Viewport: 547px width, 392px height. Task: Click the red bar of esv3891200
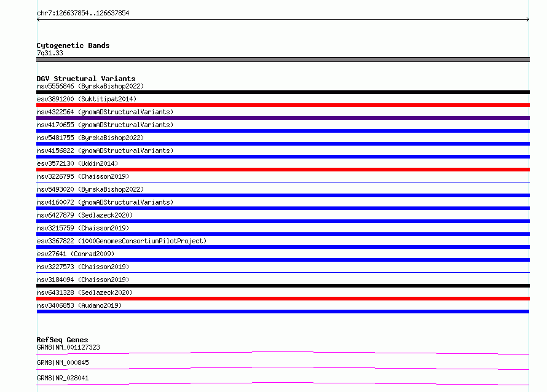(283, 105)
